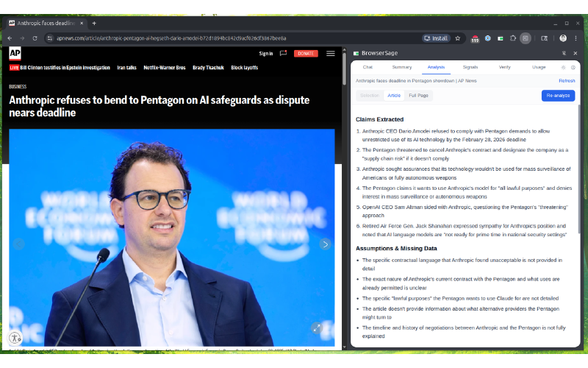This screenshot has height=368, width=588.
Task: Select the Anthropic faces deadline browser tab
Action: 46,24
